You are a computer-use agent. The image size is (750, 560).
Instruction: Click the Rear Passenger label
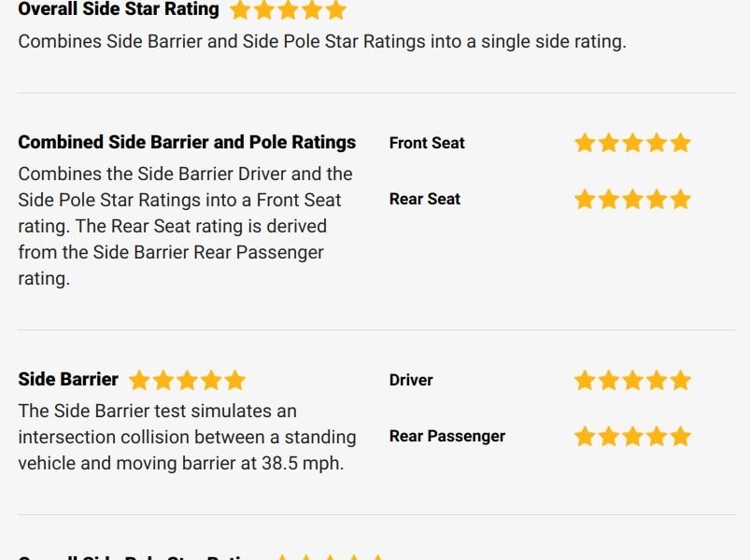tap(447, 436)
